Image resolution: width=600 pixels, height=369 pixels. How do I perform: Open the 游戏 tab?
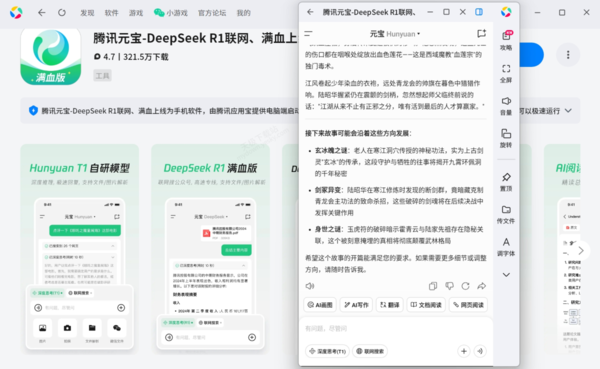(136, 13)
